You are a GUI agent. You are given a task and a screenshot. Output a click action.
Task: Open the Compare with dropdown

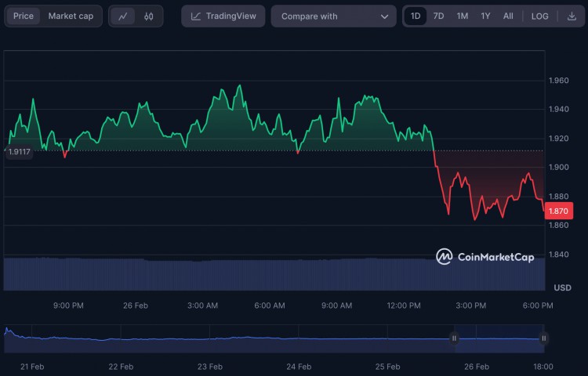[333, 16]
